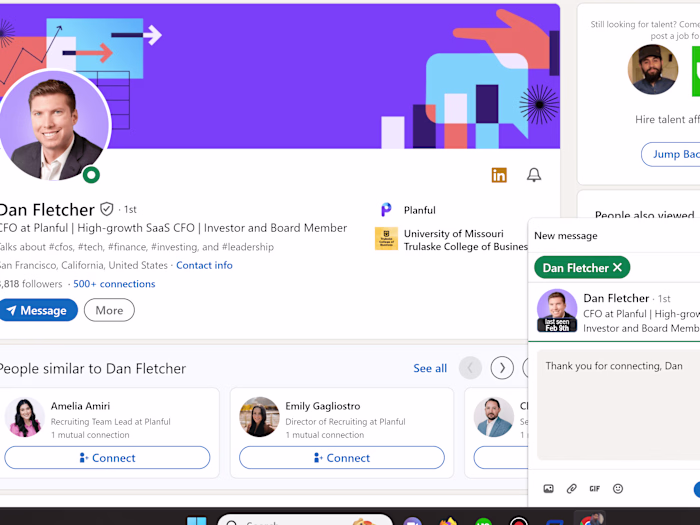Click 'People similar to Dan Fletcher' heading
The width and height of the screenshot is (700, 525).
click(x=92, y=368)
